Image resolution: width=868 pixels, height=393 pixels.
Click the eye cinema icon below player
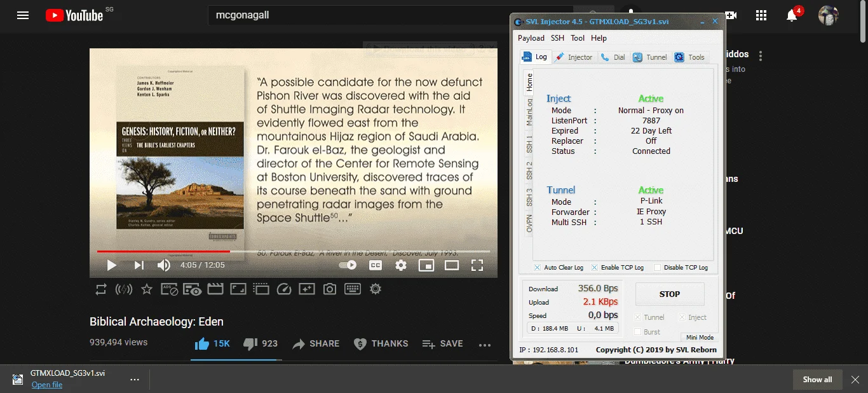click(x=193, y=289)
